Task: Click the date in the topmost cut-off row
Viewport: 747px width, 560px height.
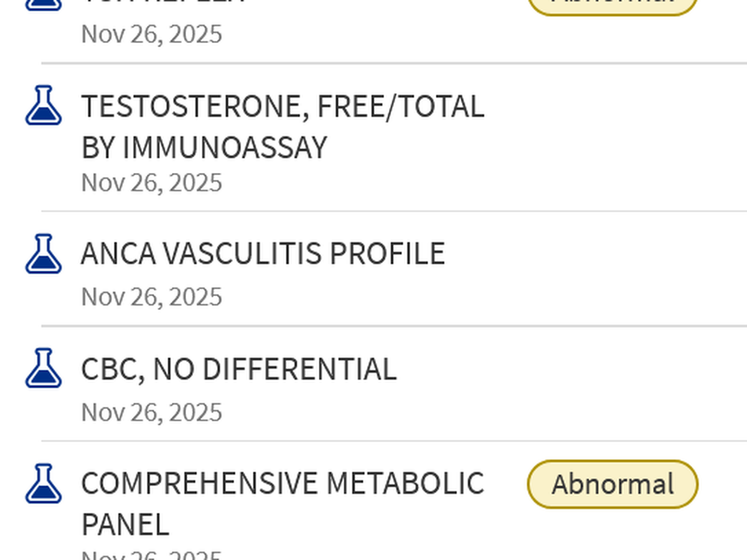Action: 151,34
